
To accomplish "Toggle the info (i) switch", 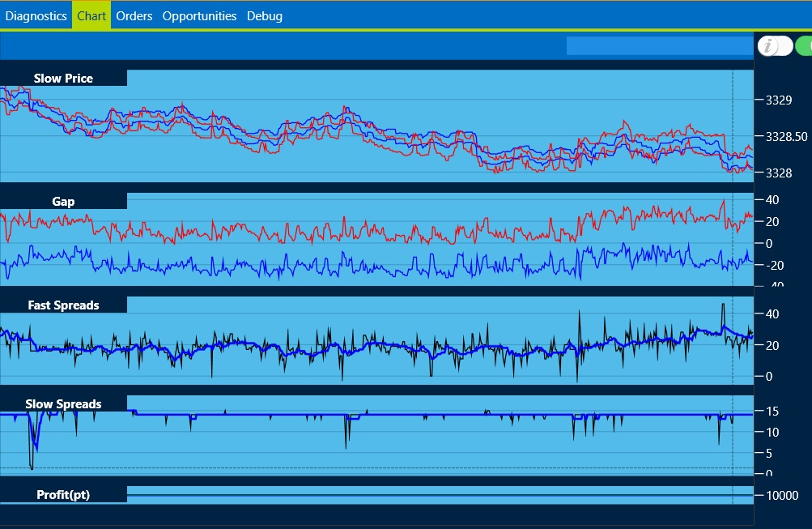I will [775, 46].
